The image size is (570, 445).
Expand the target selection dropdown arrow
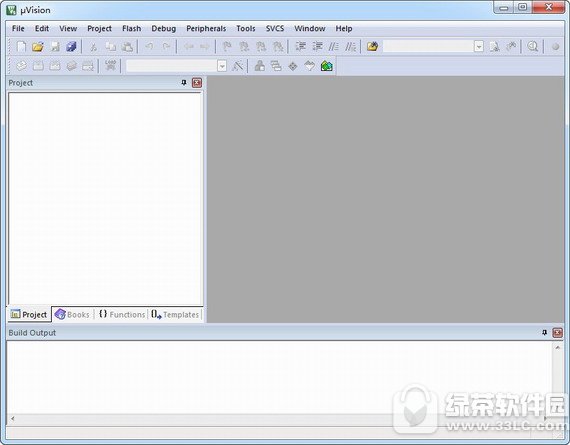[x=222, y=66]
